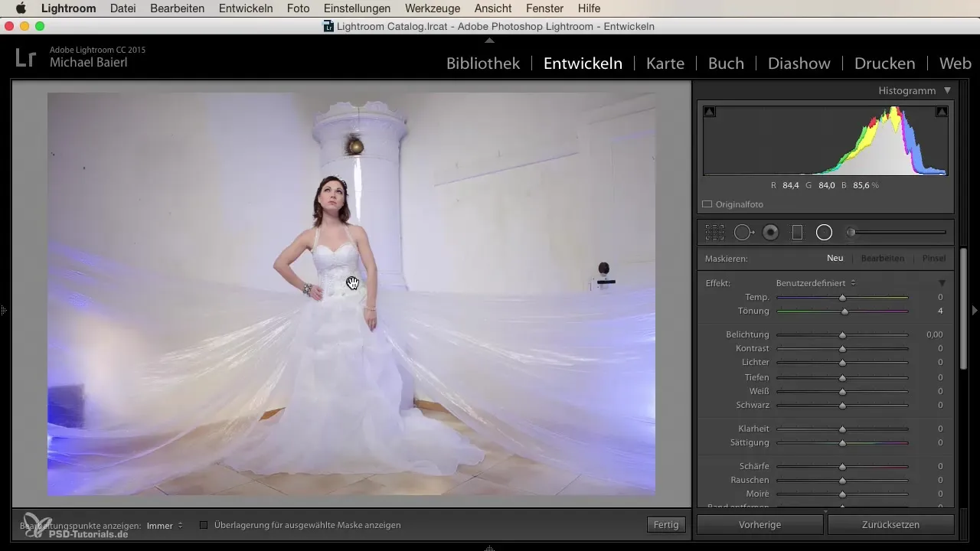Adjust the Schwarz slider handle
The width and height of the screenshot is (980, 551).
coord(842,406)
